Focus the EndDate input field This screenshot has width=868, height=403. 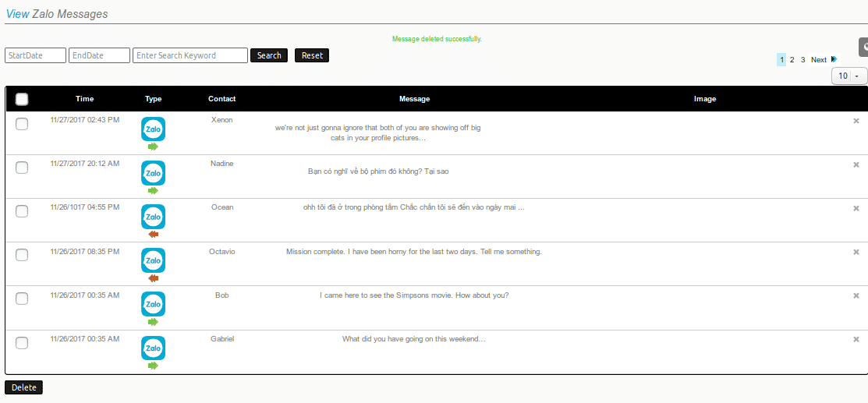pyautogui.click(x=99, y=55)
